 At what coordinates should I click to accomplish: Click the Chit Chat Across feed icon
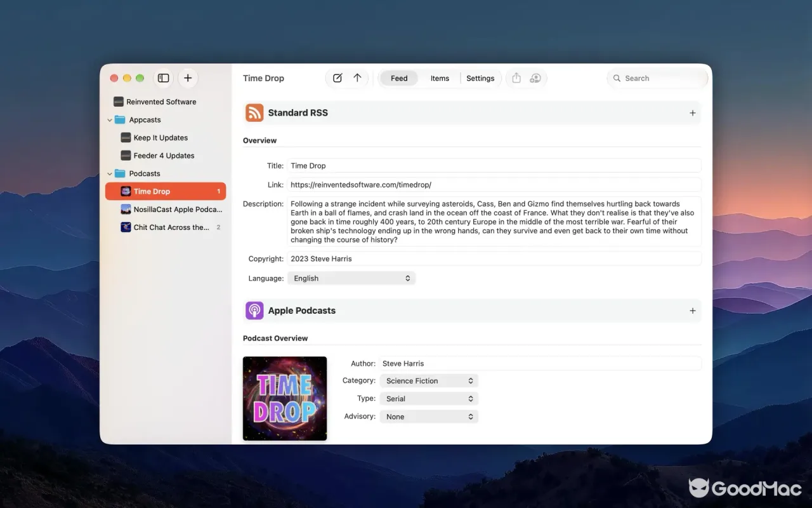coord(126,227)
